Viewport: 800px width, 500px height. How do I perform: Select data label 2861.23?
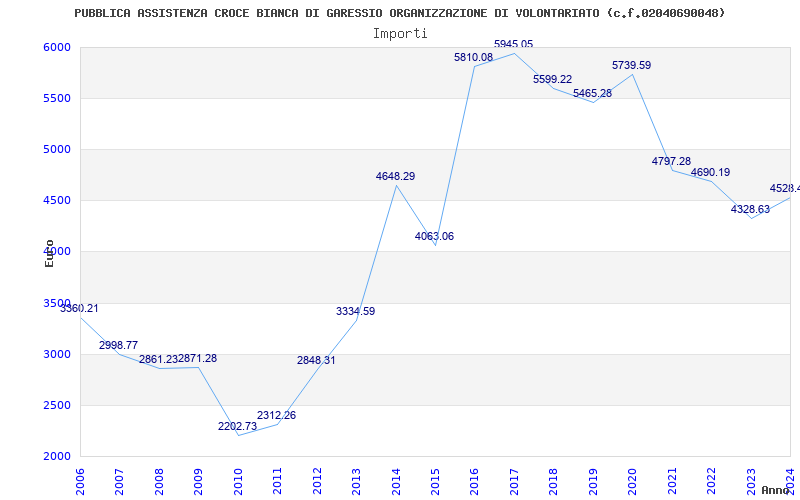158,359
